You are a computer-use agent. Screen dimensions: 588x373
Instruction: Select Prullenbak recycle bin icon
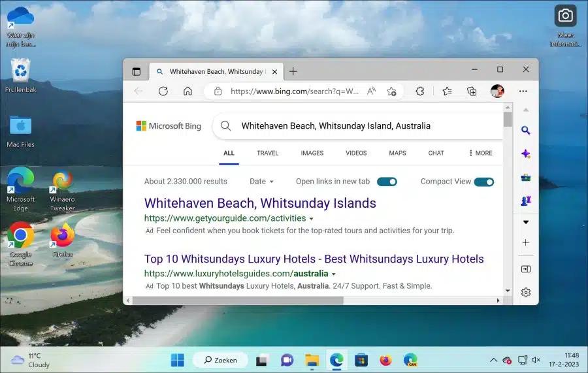(21, 75)
